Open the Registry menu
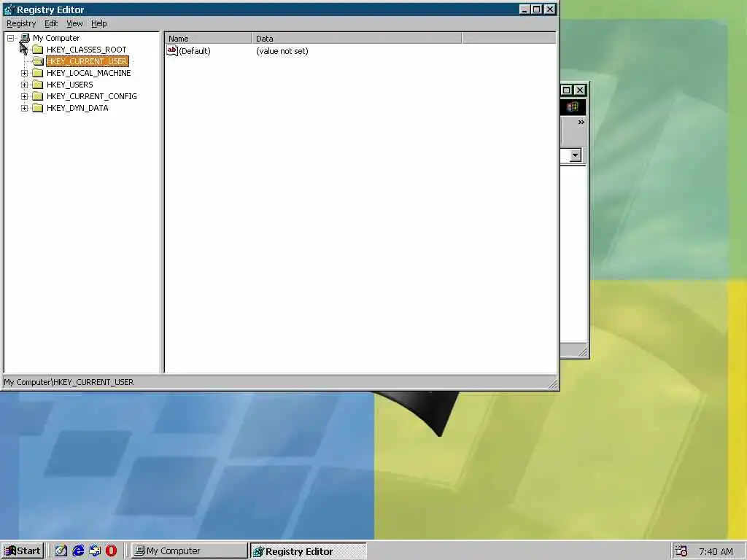747x560 pixels. coord(21,23)
